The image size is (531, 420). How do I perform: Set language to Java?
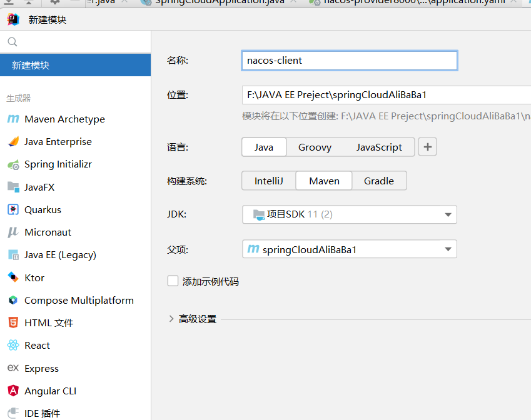pyautogui.click(x=264, y=147)
